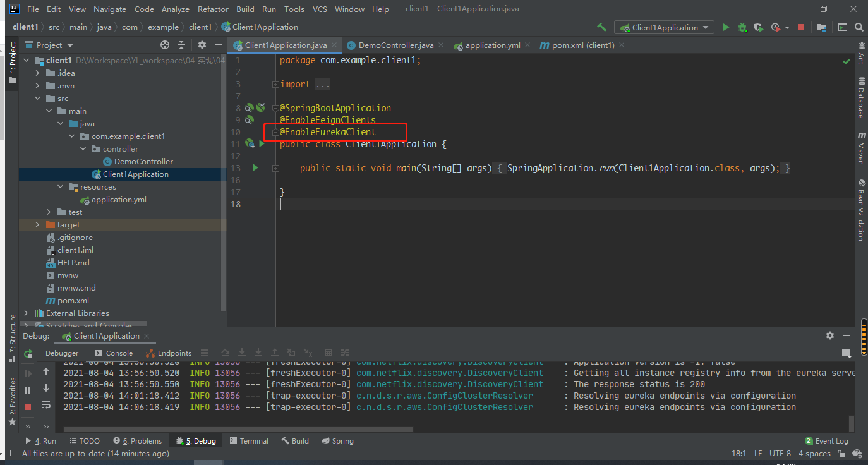Stop the debug session with red square
Viewport: 868px width, 465px height.
tap(28, 407)
